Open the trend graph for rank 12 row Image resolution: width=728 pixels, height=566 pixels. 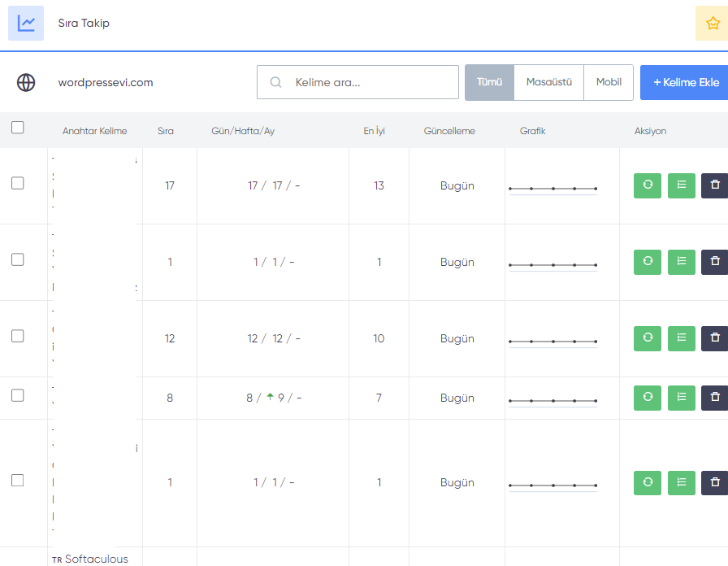pos(553,342)
